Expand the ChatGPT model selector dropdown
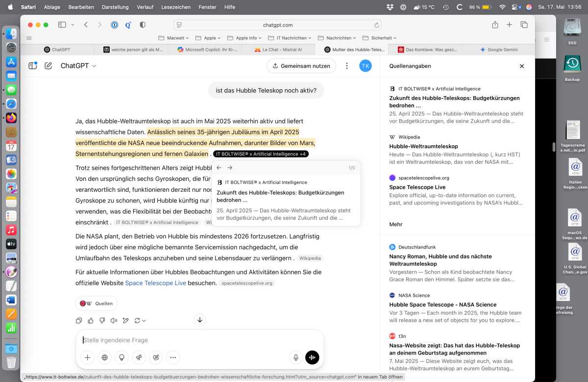The height and width of the screenshot is (382, 588). pyautogui.click(x=78, y=66)
